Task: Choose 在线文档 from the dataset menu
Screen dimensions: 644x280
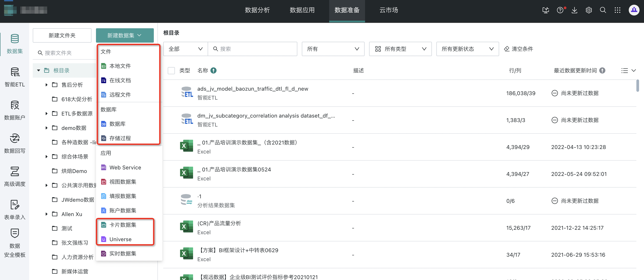Action: click(x=129, y=80)
